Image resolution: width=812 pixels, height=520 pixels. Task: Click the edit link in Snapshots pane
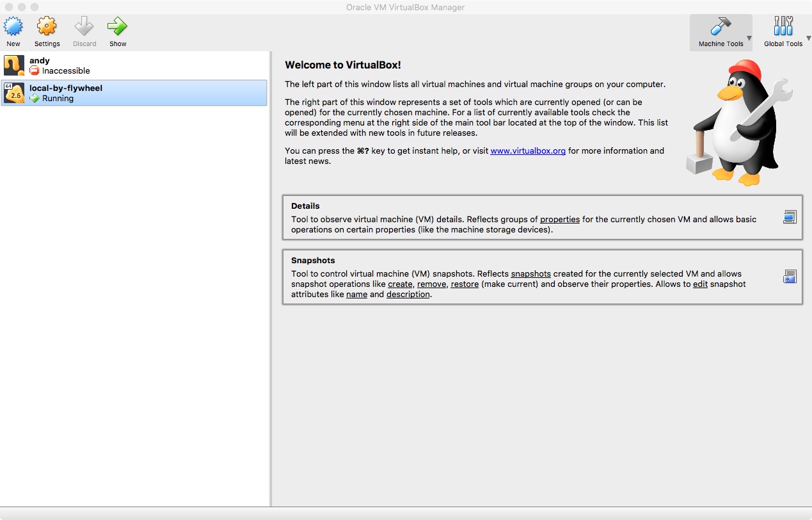[x=700, y=284]
